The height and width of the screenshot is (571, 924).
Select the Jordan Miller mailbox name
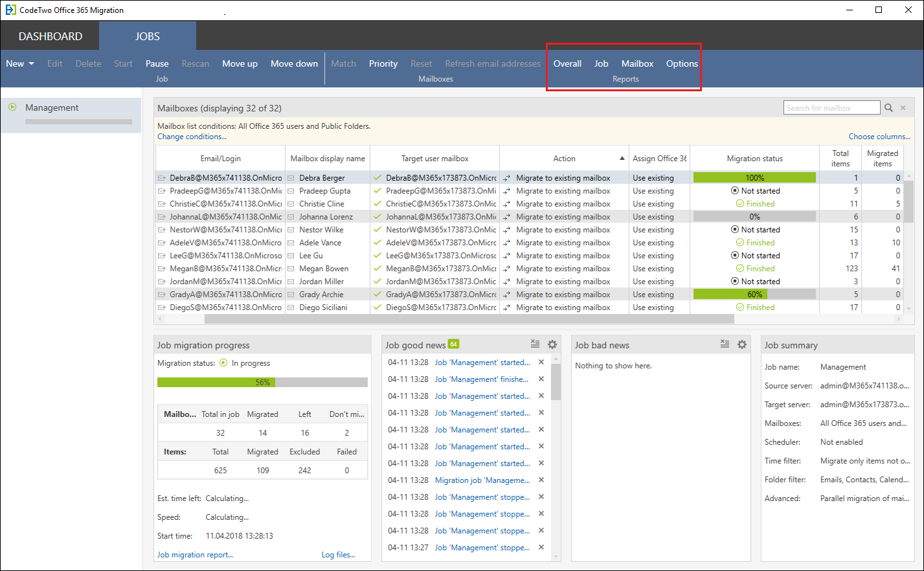tap(321, 281)
